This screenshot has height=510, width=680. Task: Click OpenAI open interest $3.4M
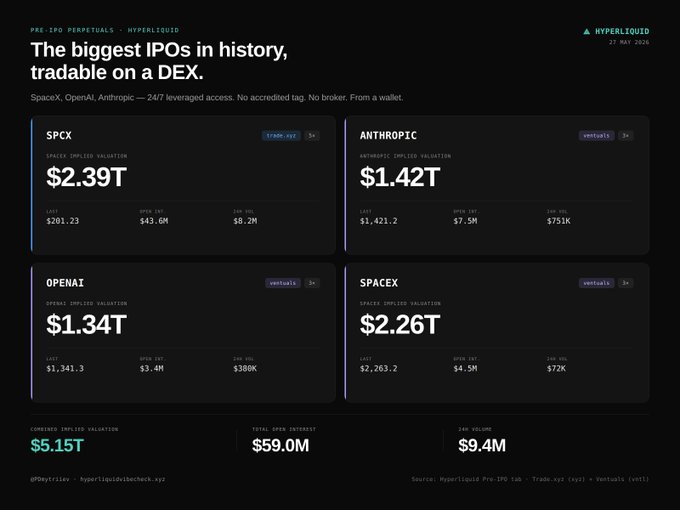(152, 368)
